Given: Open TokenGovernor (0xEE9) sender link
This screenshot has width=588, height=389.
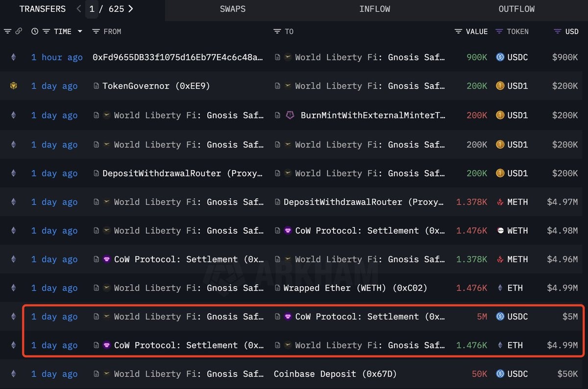Looking at the screenshot, I should (156, 86).
